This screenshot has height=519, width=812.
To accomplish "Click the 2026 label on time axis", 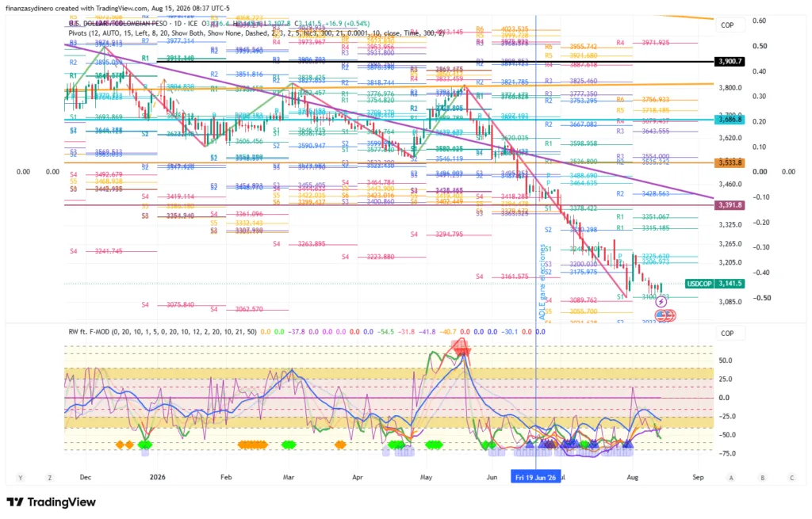I will pos(158,477).
